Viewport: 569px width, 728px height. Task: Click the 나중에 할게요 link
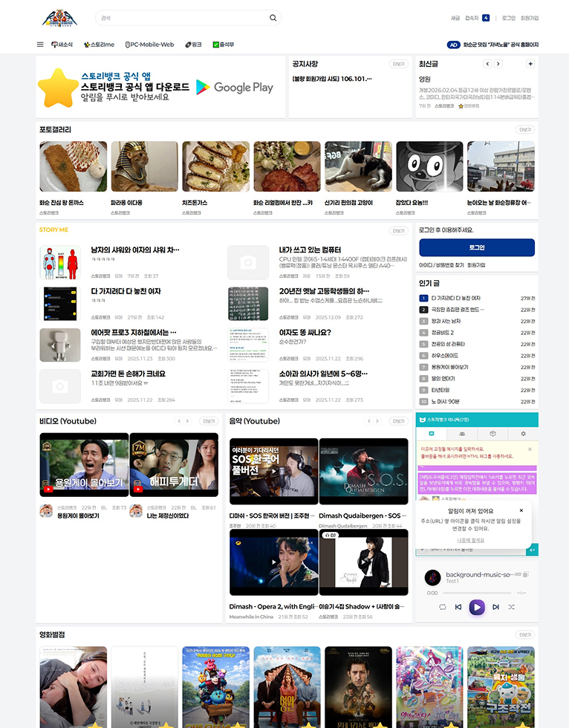tap(472, 540)
